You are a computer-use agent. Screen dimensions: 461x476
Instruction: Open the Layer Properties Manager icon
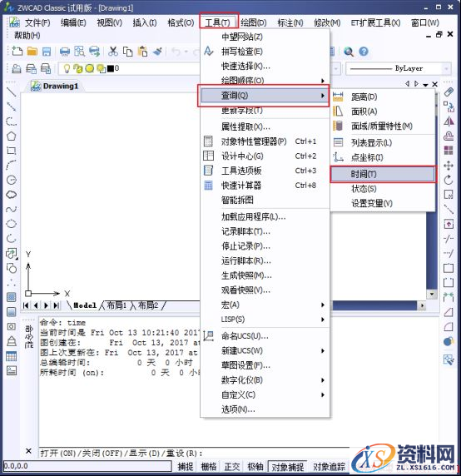pyautogui.click(x=17, y=68)
